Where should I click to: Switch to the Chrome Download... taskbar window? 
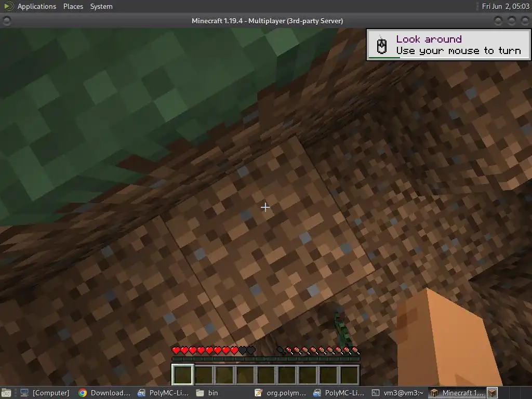[104, 393]
